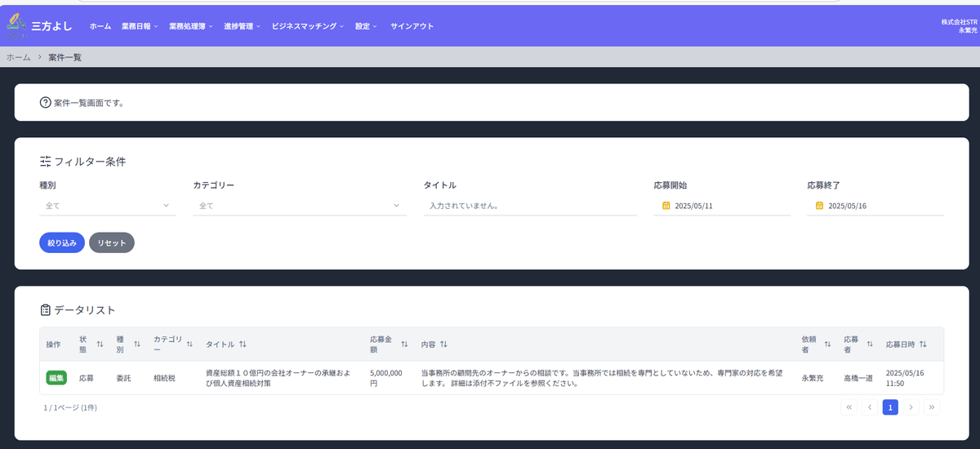
Task: Sort by 応募金額 column sort icon
Action: tap(404, 345)
